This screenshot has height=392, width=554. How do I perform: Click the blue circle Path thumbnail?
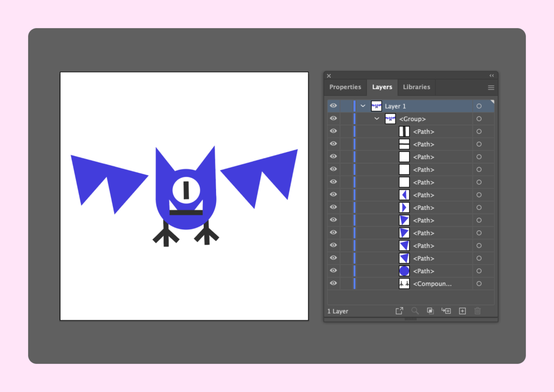pyautogui.click(x=404, y=271)
